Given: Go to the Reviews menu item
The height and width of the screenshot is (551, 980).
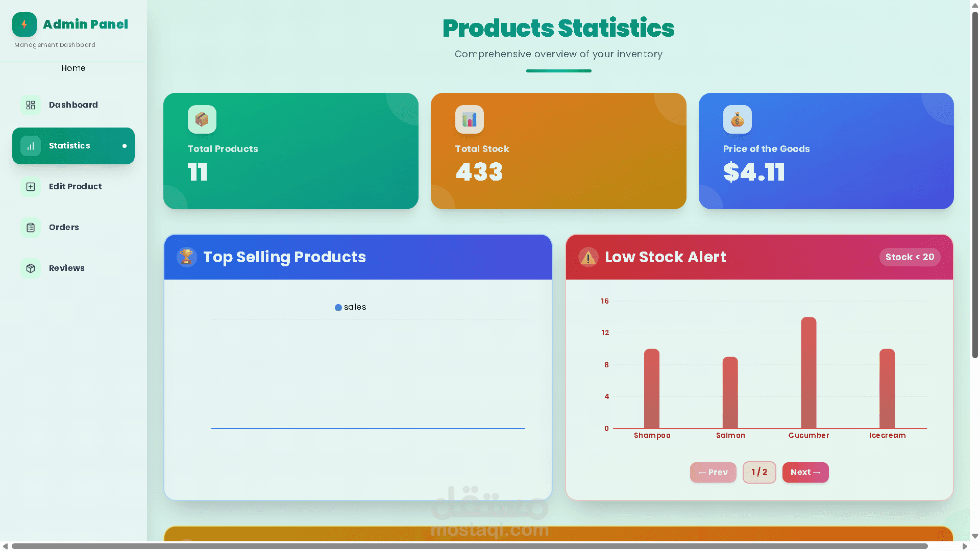Looking at the screenshot, I should pos(66,268).
